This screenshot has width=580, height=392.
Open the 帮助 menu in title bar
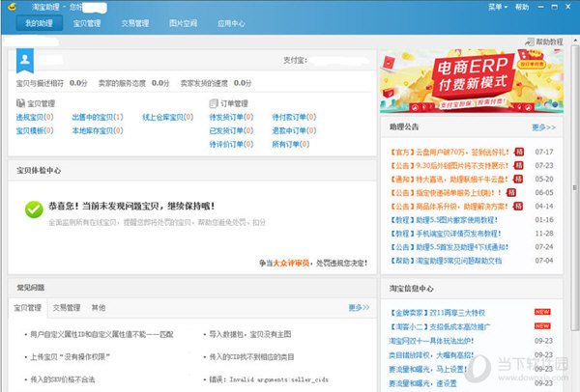coord(522,7)
